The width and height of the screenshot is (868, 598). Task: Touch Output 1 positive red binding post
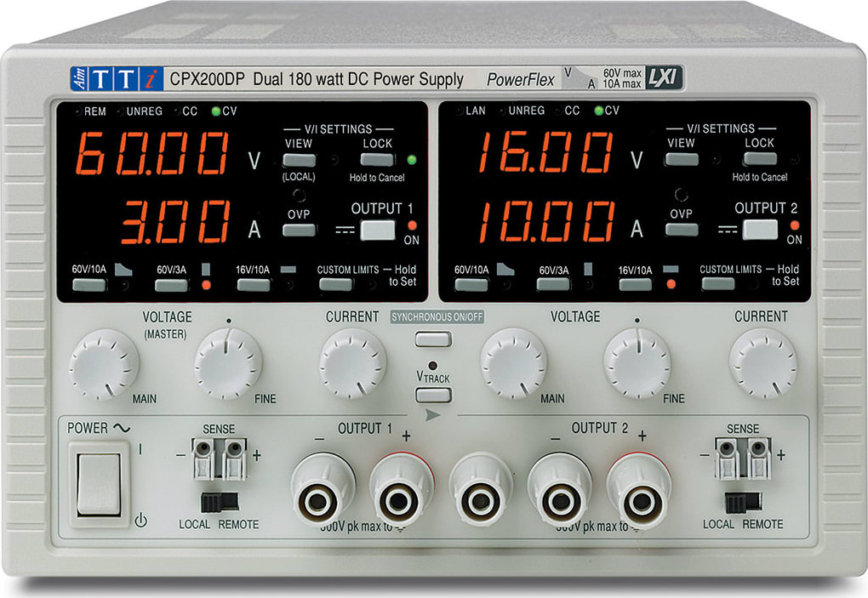(400, 491)
